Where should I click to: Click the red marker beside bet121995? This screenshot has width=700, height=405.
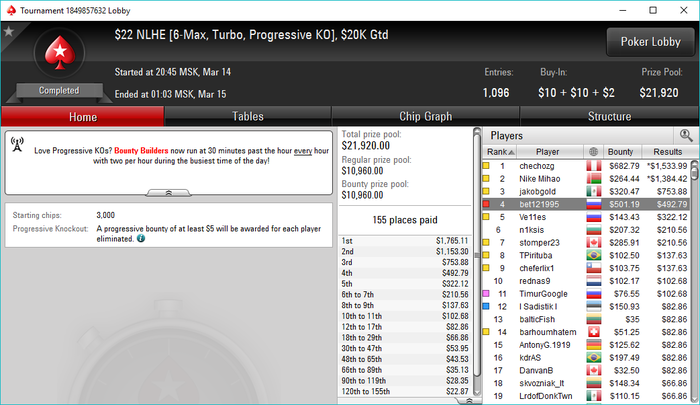click(x=486, y=204)
